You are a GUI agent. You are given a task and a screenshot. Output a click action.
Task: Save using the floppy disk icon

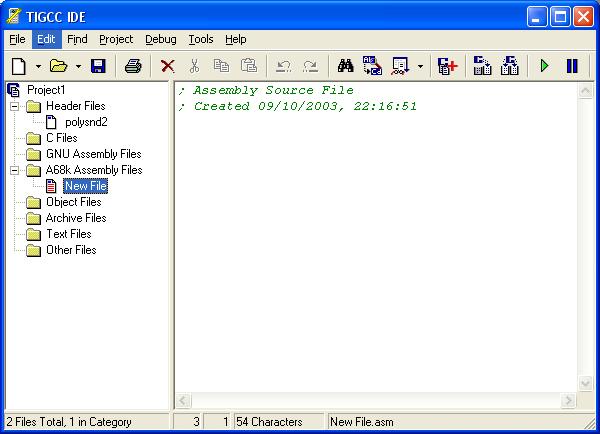coord(98,66)
